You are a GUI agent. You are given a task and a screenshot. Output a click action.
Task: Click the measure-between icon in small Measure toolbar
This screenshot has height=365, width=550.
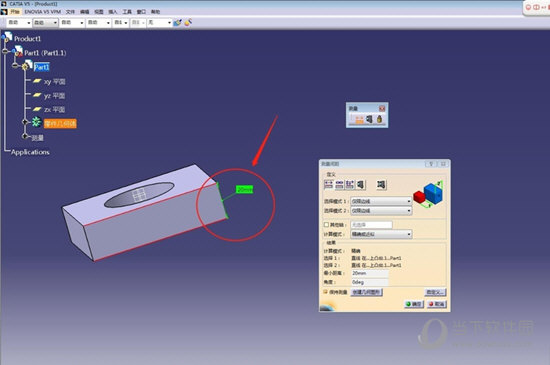click(x=360, y=120)
